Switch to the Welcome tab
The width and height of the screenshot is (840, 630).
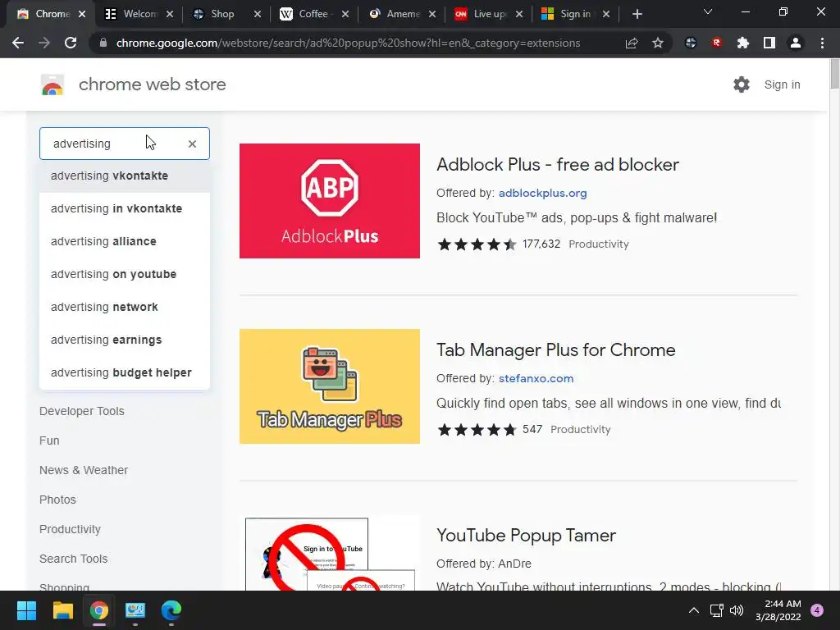point(138,14)
